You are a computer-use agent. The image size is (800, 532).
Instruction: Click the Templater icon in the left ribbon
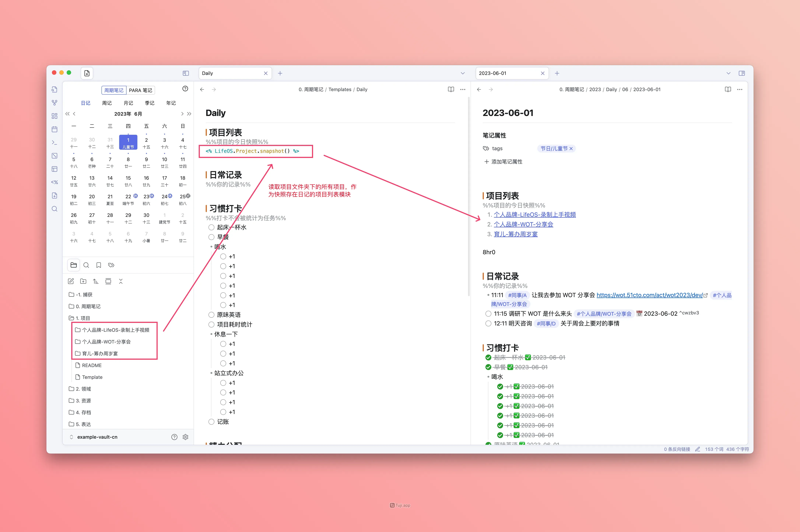coord(54,182)
